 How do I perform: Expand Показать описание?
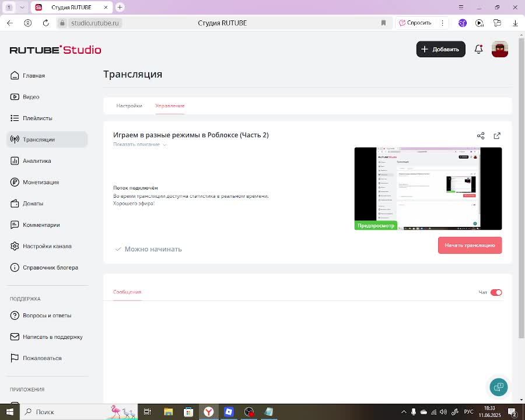[140, 144]
